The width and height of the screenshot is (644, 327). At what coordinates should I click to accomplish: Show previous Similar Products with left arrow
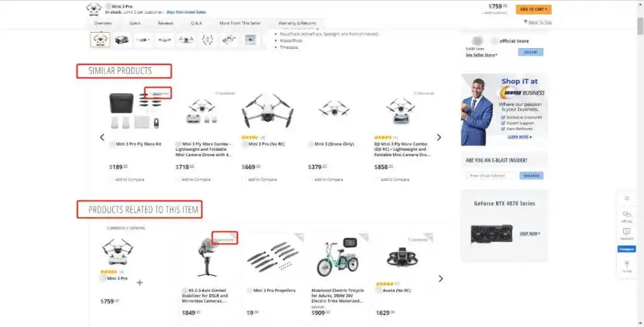(103, 138)
